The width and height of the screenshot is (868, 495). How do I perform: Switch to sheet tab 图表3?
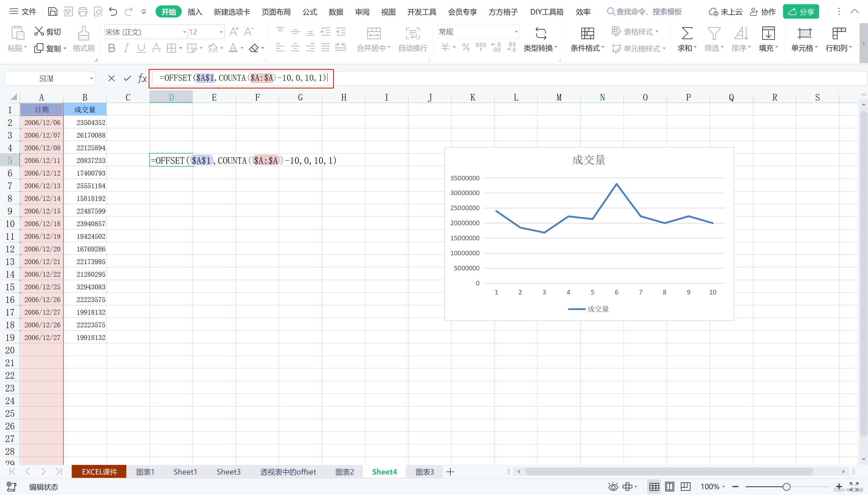[425, 472]
